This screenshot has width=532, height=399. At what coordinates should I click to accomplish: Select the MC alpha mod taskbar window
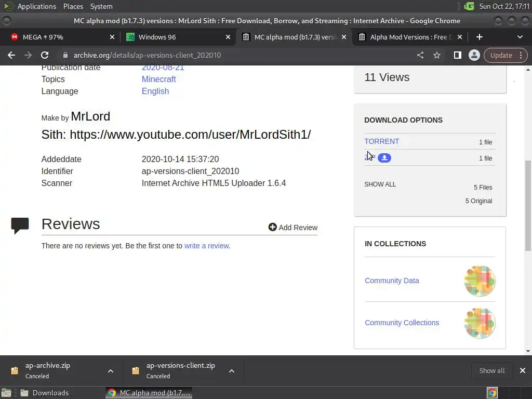149,393
